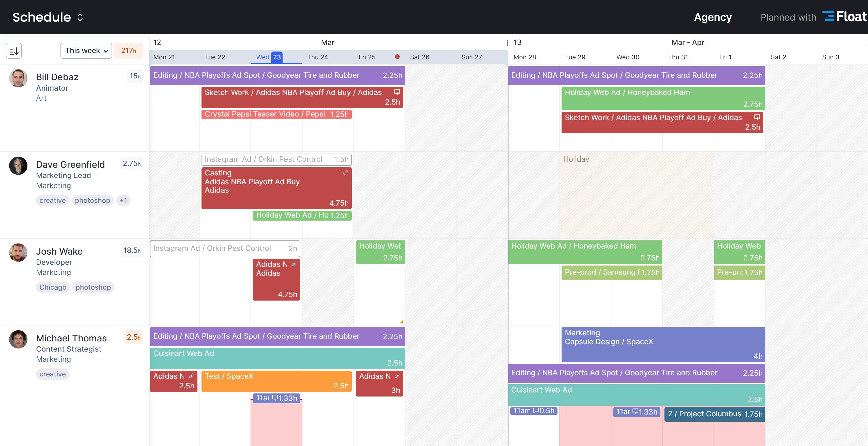
Task: Click the 217h total hours badge
Action: click(129, 51)
